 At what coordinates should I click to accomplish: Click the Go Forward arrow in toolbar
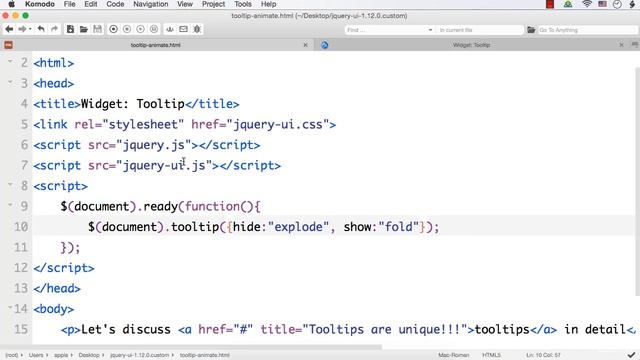(x=22, y=29)
